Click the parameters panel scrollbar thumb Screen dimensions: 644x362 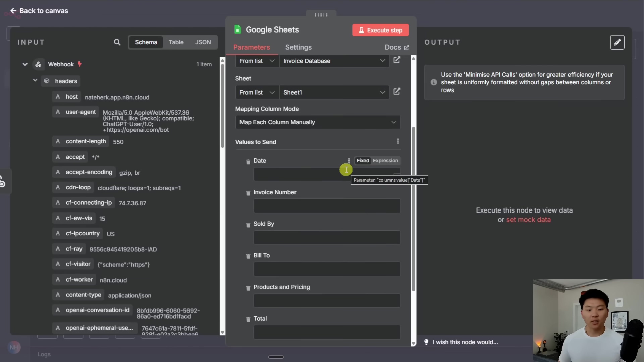point(413,209)
